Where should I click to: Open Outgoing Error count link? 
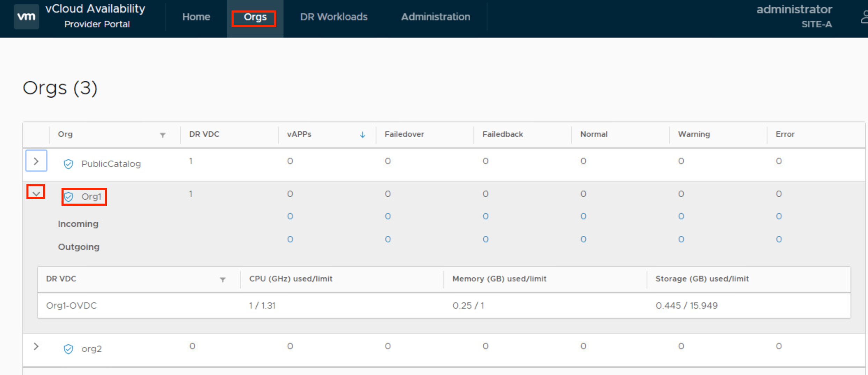[779, 240]
